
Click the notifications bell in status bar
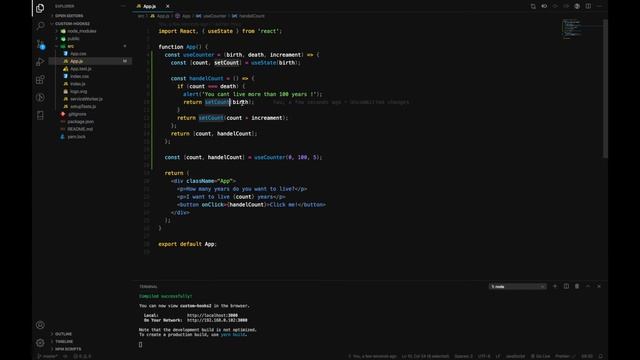coord(600,356)
